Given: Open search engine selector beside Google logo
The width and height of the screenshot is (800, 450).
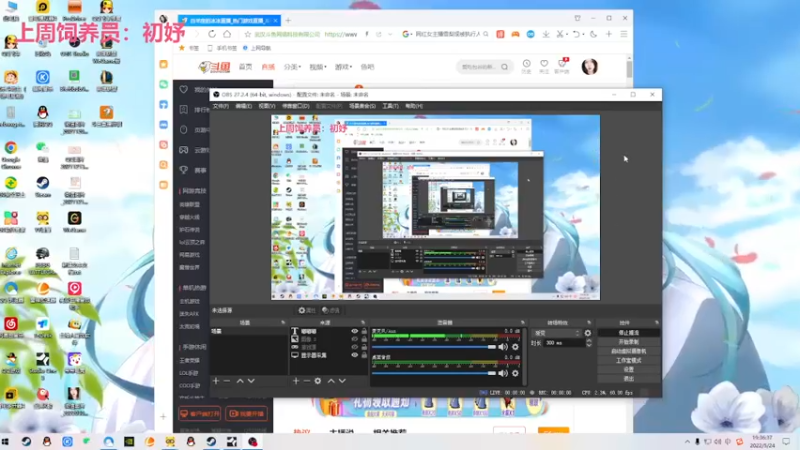Looking at the screenshot, I should [x=412, y=34].
